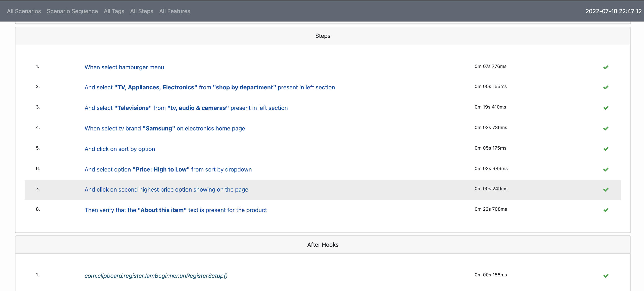Click checkmark for second highest price step
Viewport: 644px width, 291px height.
(x=605, y=190)
